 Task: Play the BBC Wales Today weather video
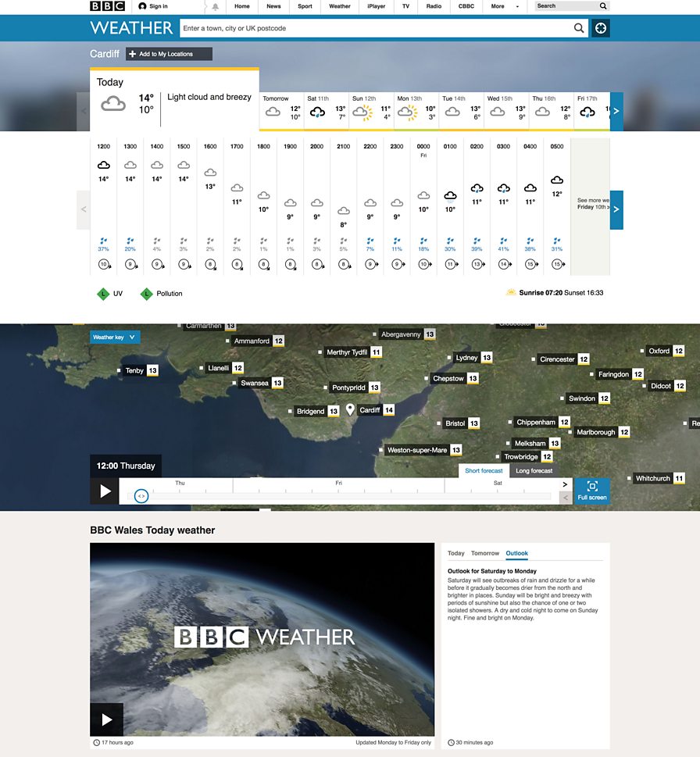106,720
